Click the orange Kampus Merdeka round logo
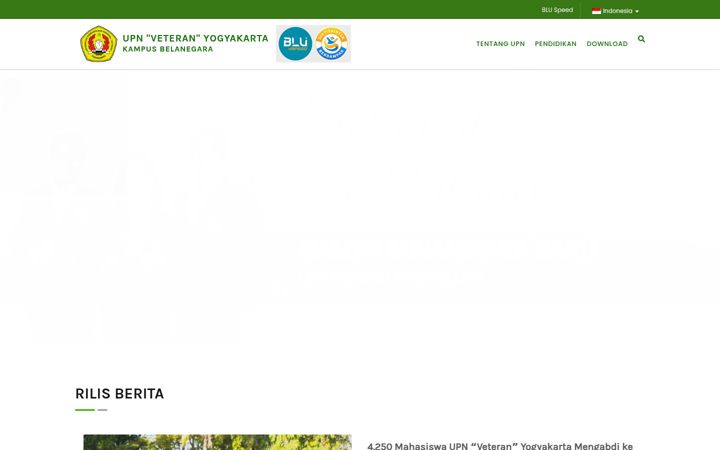720x450 pixels. click(332, 44)
